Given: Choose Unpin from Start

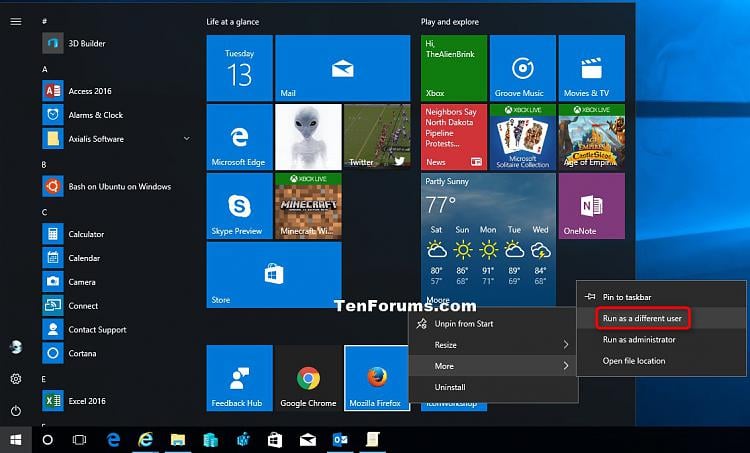Looking at the screenshot, I should pyautogui.click(x=493, y=324).
